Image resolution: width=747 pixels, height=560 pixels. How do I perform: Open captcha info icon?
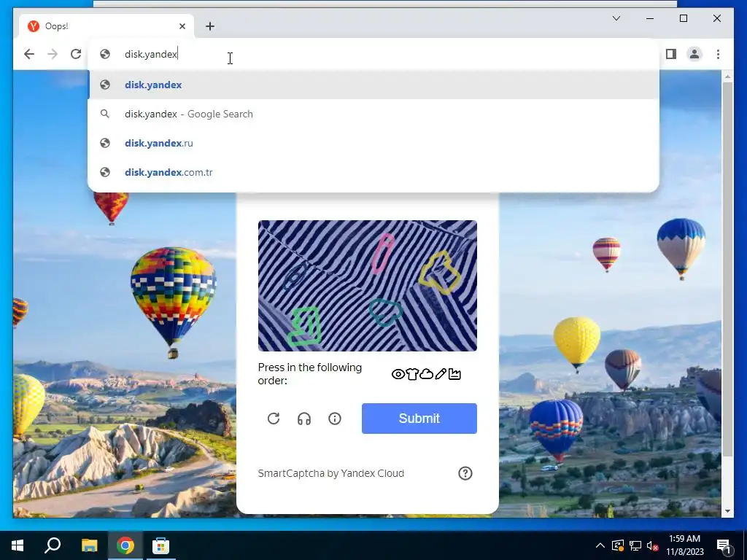335,419
